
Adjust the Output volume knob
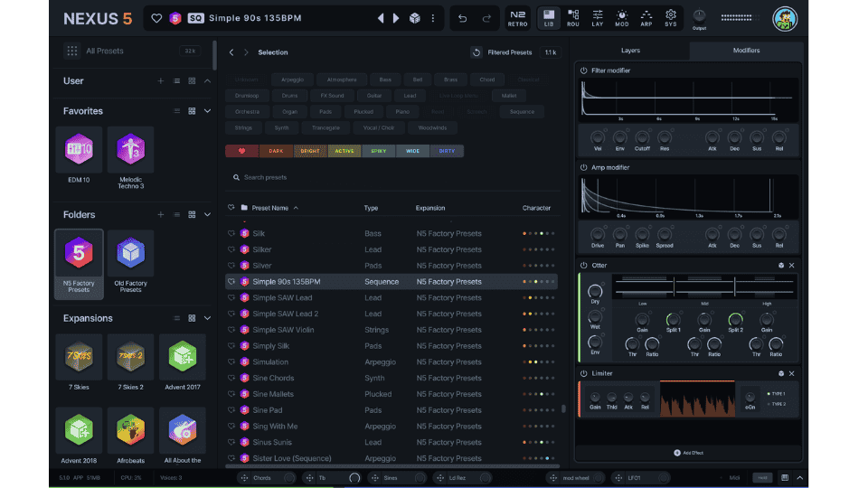(x=699, y=15)
